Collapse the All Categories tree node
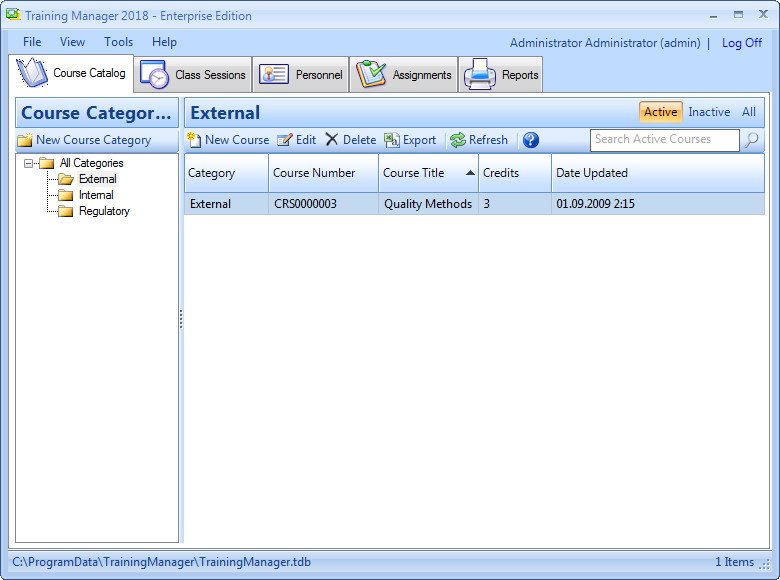 point(29,163)
